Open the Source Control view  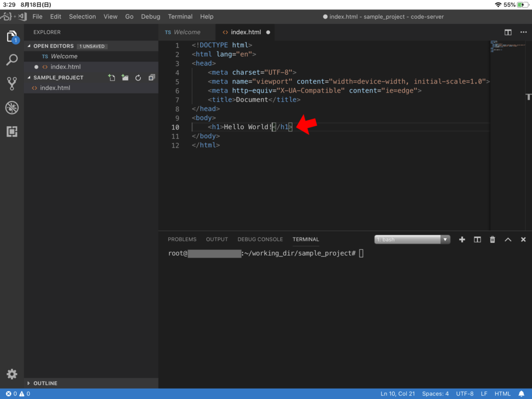coord(12,84)
